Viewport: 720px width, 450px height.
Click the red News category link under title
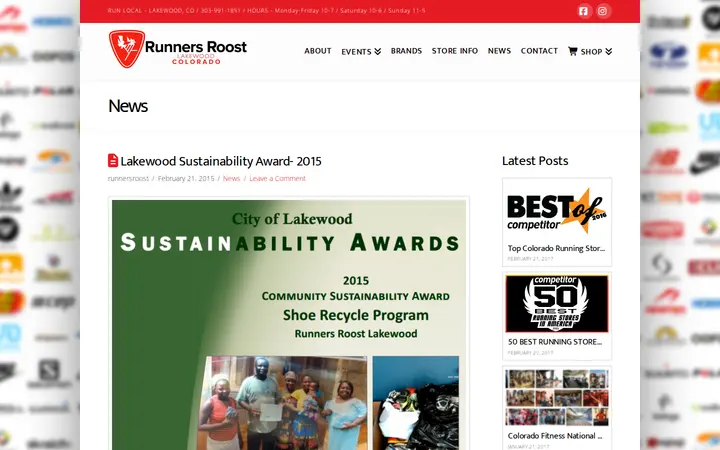231,178
